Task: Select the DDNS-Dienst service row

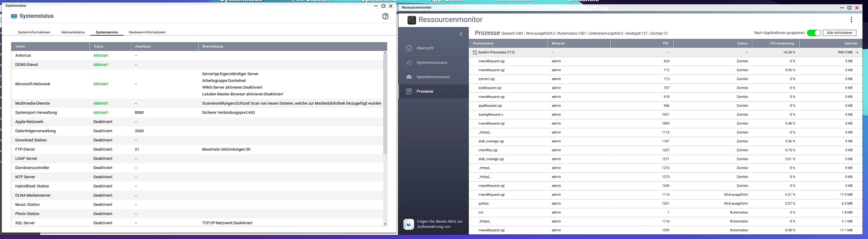Action: 197,65
